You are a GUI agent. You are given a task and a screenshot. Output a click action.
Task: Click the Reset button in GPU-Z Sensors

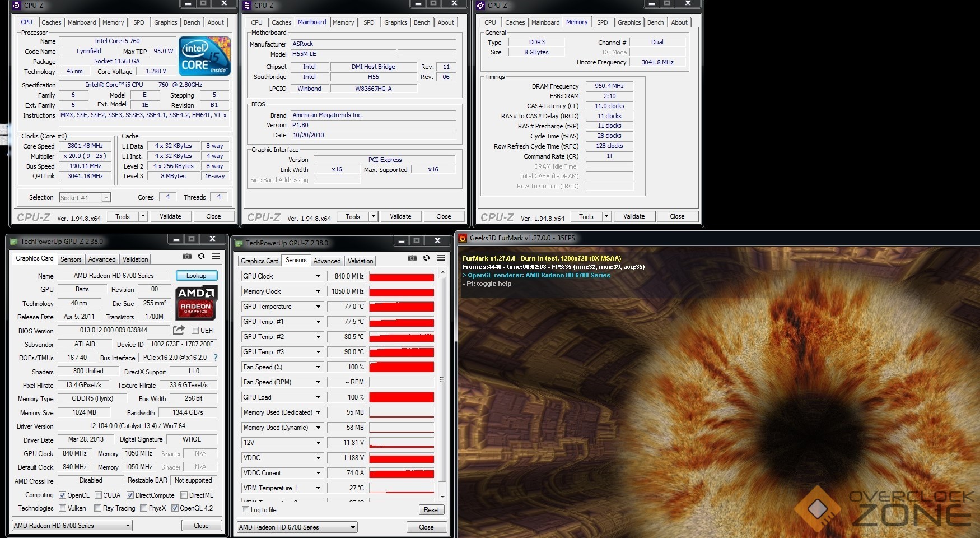click(x=431, y=510)
